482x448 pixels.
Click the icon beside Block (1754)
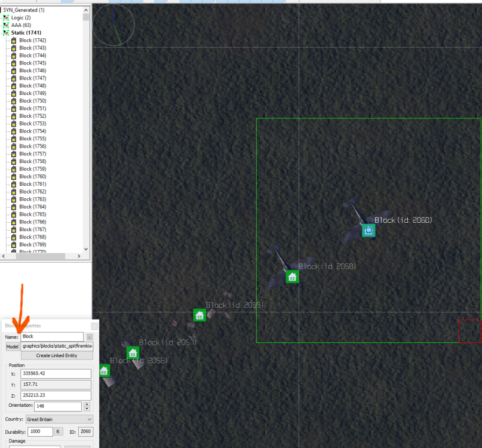click(x=14, y=131)
